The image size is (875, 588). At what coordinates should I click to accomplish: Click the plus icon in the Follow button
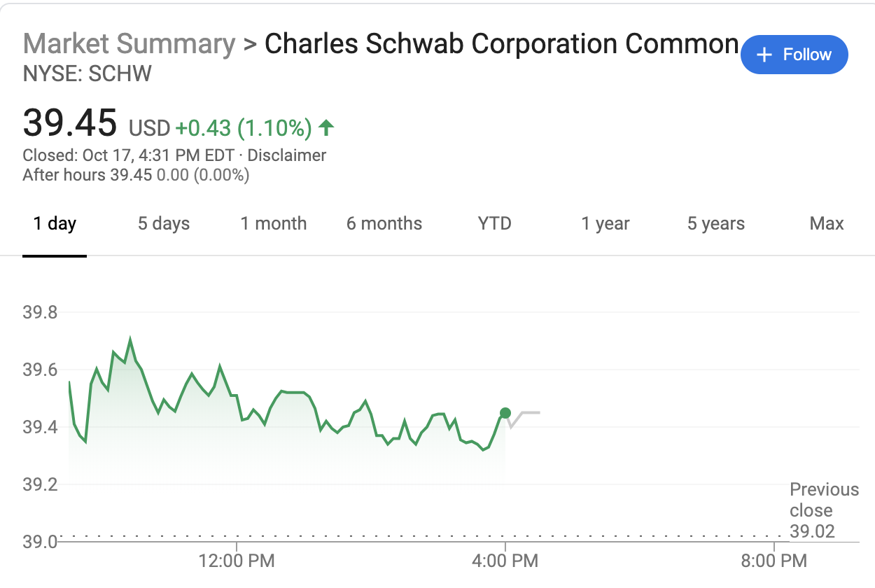pyautogui.click(x=763, y=55)
